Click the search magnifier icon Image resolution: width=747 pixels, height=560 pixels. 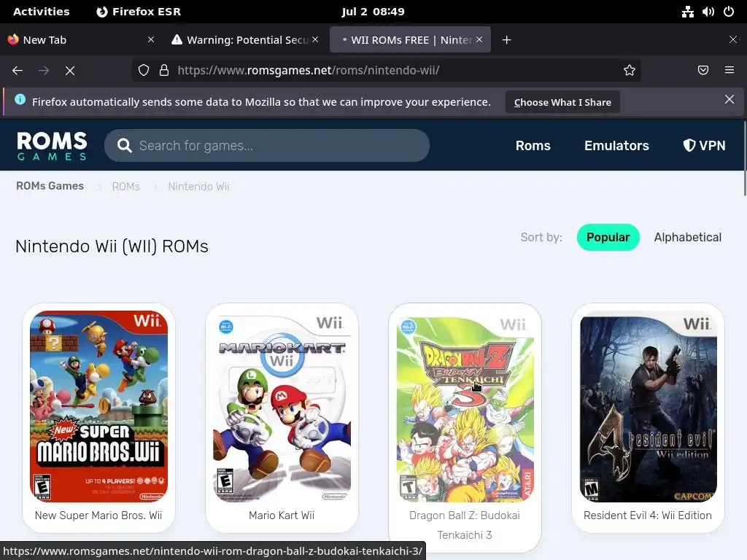pos(124,145)
